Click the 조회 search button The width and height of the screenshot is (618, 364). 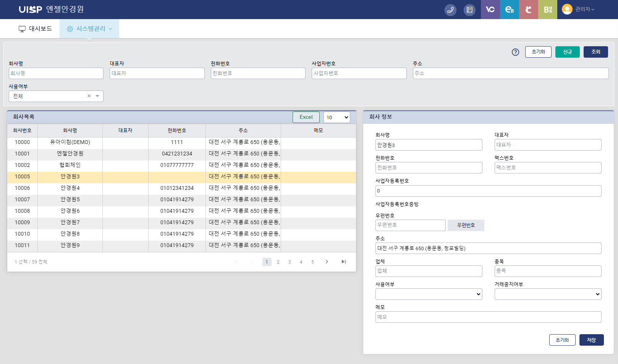click(x=595, y=52)
